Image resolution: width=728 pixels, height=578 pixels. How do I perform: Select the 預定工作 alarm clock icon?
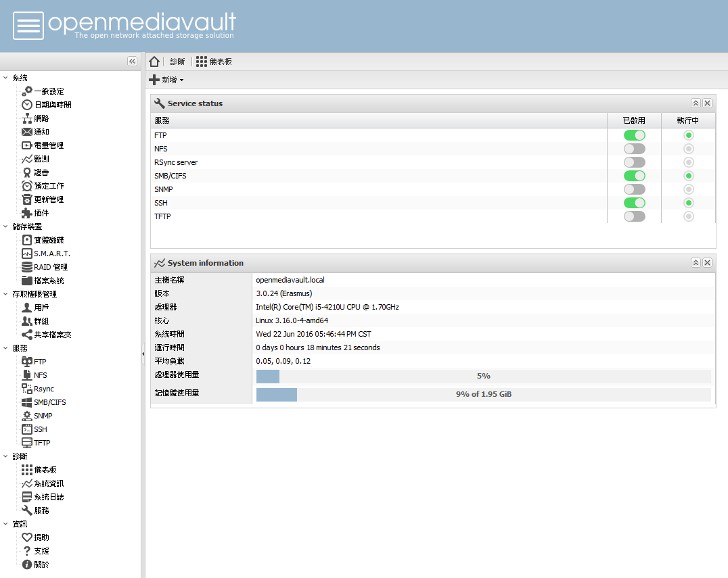(x=27, y=186)
